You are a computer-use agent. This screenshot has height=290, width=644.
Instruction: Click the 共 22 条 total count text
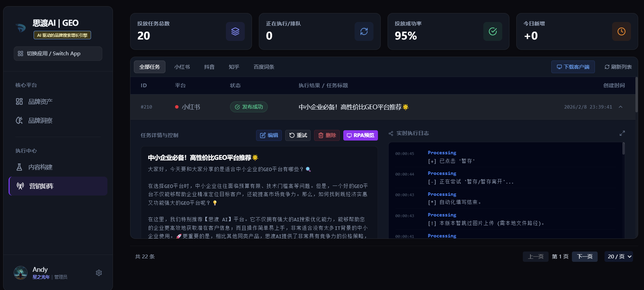click(x=145, y=257)
